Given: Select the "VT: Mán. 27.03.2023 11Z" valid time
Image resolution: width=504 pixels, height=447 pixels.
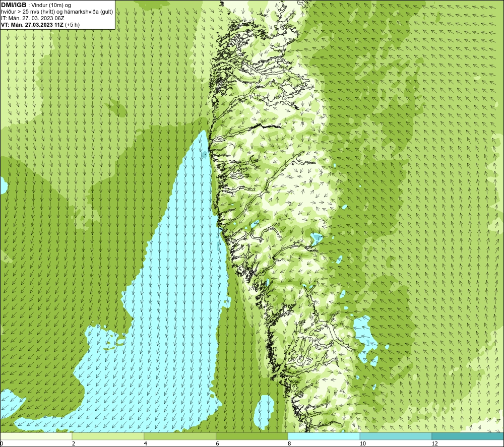Looking at the screenshot, I should 32,25.
